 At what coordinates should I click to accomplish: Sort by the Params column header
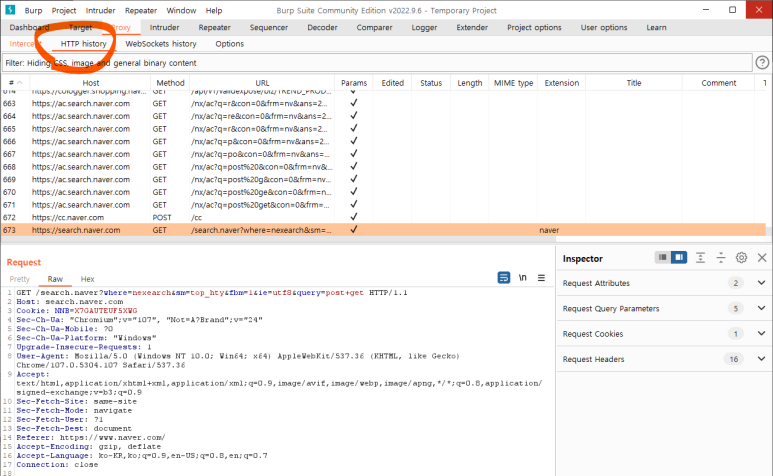(354, 83)
